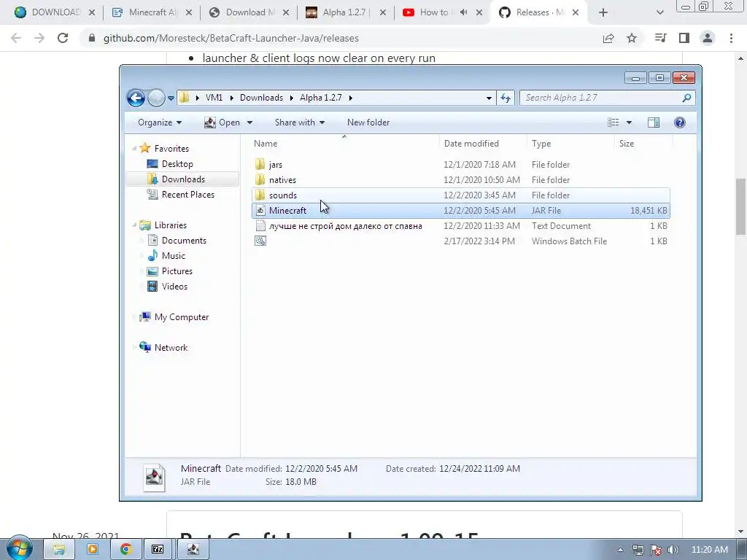
Task: Select the sounds folder
Action: tap(461, 195)
